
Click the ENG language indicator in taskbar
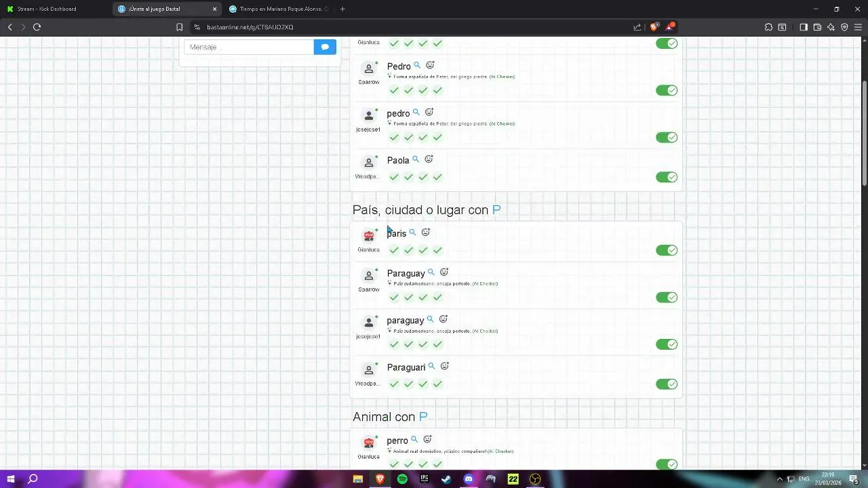coord(804,479)
